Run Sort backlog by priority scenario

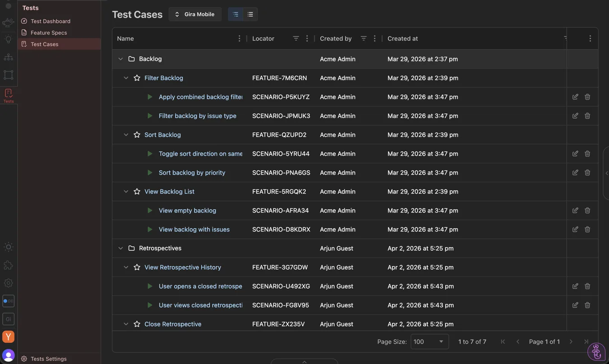click(x=150, y=173)
